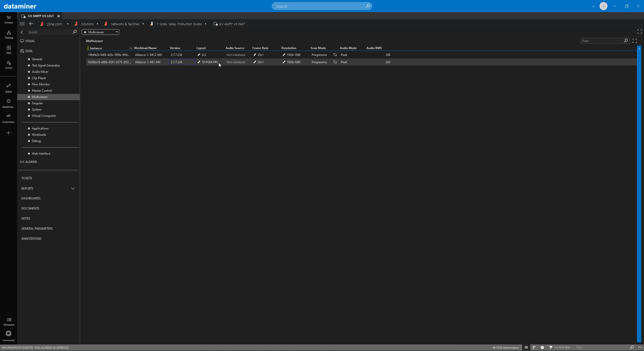Image resolution: width=644 pixels, height=351 pixels.
Task: Toggle full screen for the card
Action: [x=640, y=31]
